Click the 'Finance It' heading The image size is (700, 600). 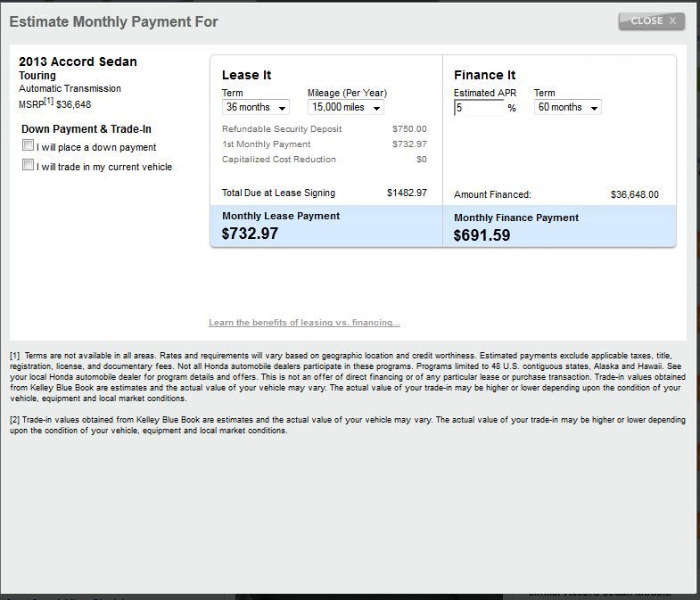(x=484, y=75)
